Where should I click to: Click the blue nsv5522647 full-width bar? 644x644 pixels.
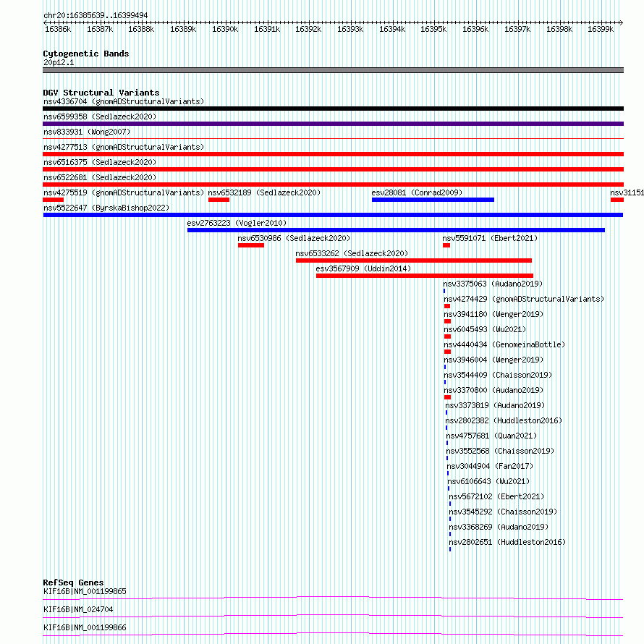[x=333, y=215]
